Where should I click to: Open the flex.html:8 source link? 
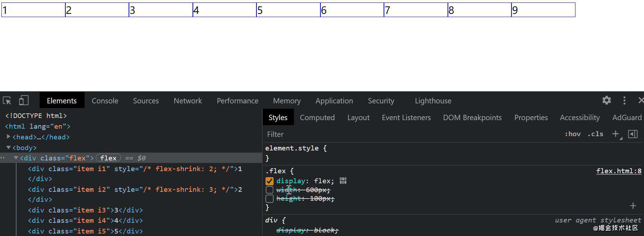619,171
